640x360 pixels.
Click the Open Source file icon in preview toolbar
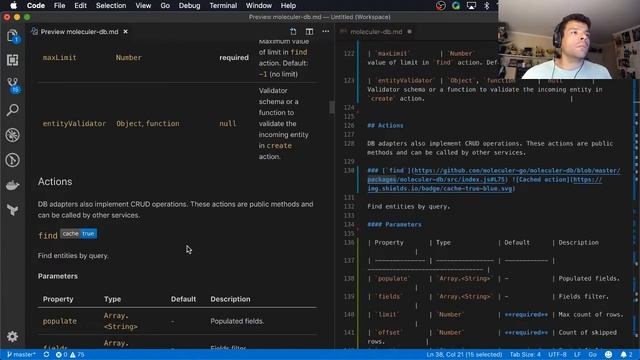point(293,31)
